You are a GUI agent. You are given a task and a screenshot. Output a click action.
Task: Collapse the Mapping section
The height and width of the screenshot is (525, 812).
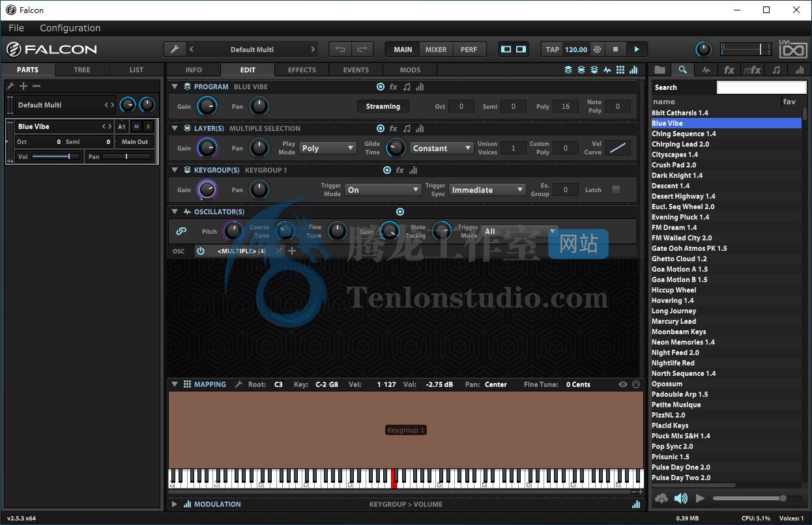[x=175, y=384]
